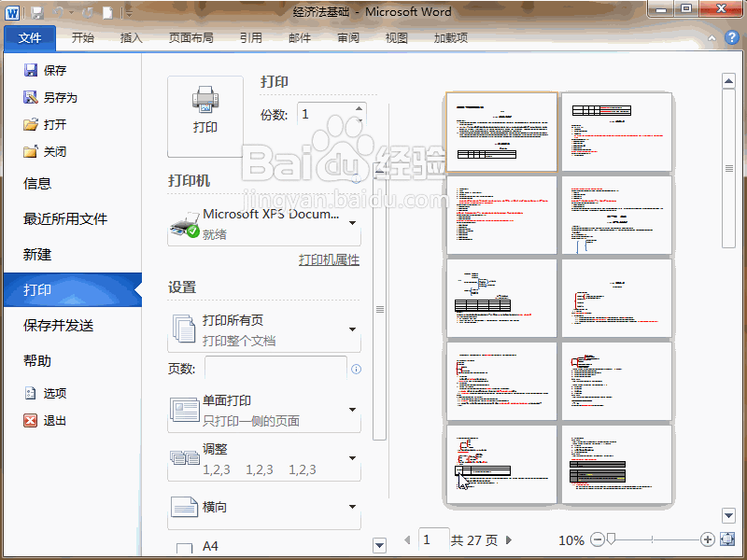The image size is (747, 560).
Task: Click the Undo icon in the Quick Access Toolbar
Action: [x=59, y=13]
